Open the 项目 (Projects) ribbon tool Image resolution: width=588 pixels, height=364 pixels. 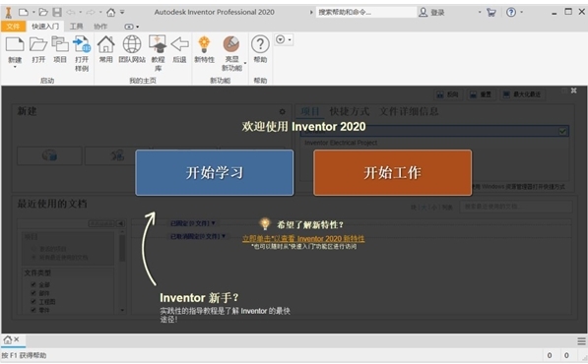pyautogui.click(x=60, y=44)
